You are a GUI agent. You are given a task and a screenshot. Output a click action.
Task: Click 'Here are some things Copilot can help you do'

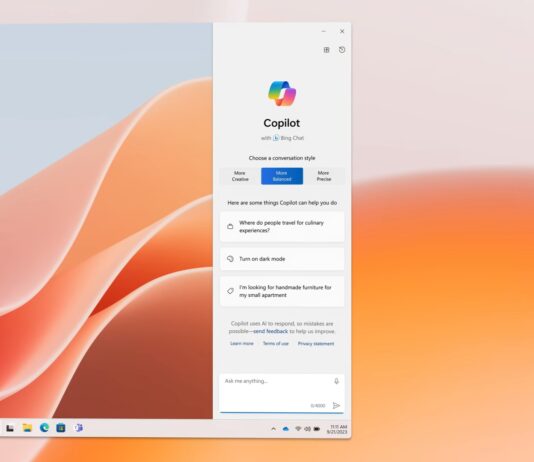point(282,203)
